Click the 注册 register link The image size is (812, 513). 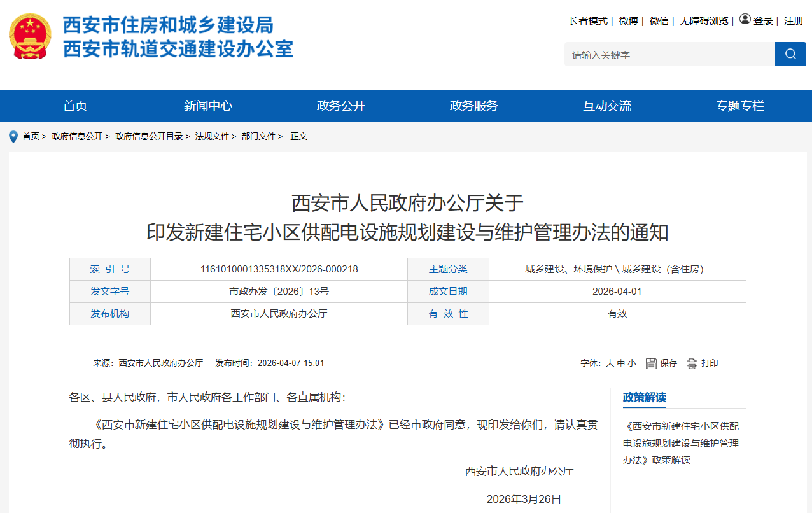click(x=793, y=20)
